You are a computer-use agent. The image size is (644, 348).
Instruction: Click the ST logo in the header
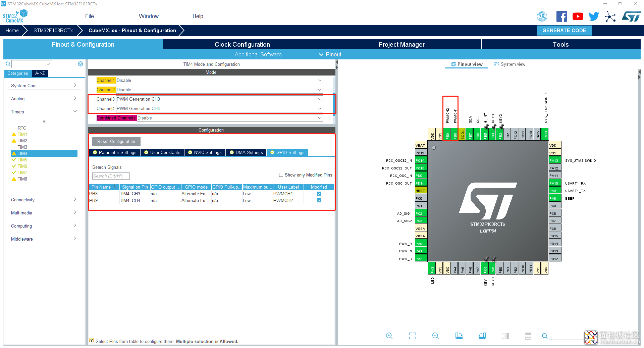click(x=631, y=16)
